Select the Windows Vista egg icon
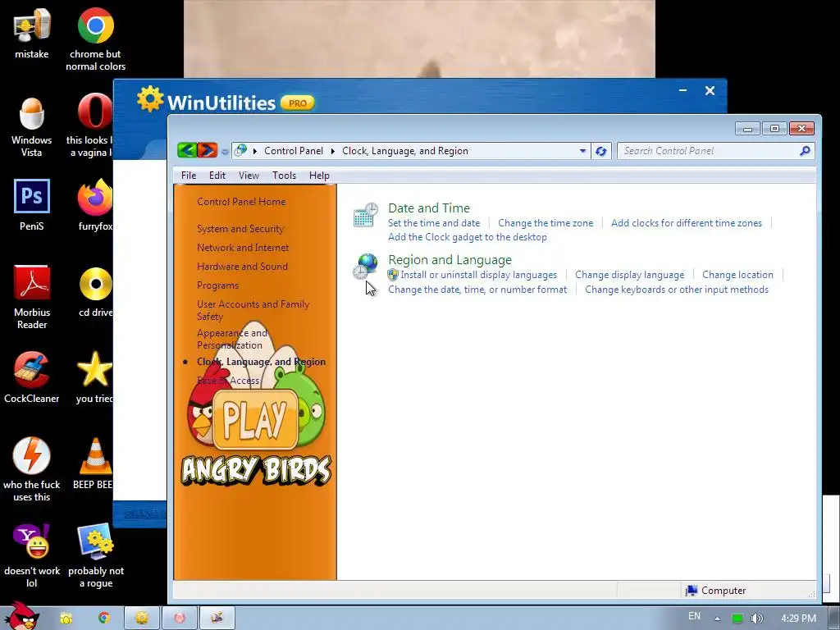The width and height of the screenshot is (840, 630). click(x=32, y=113)
